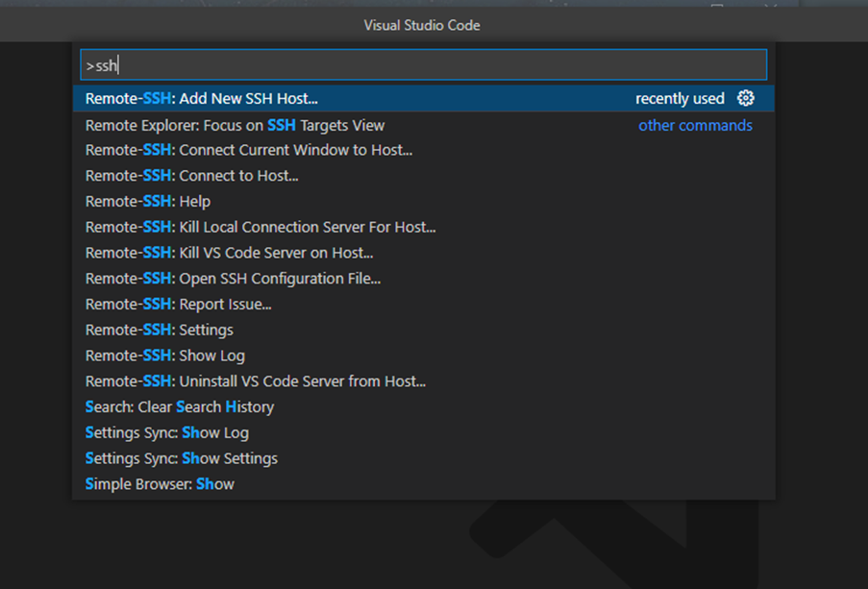Run Settings Sync: Show Log command

coord(424,433)
